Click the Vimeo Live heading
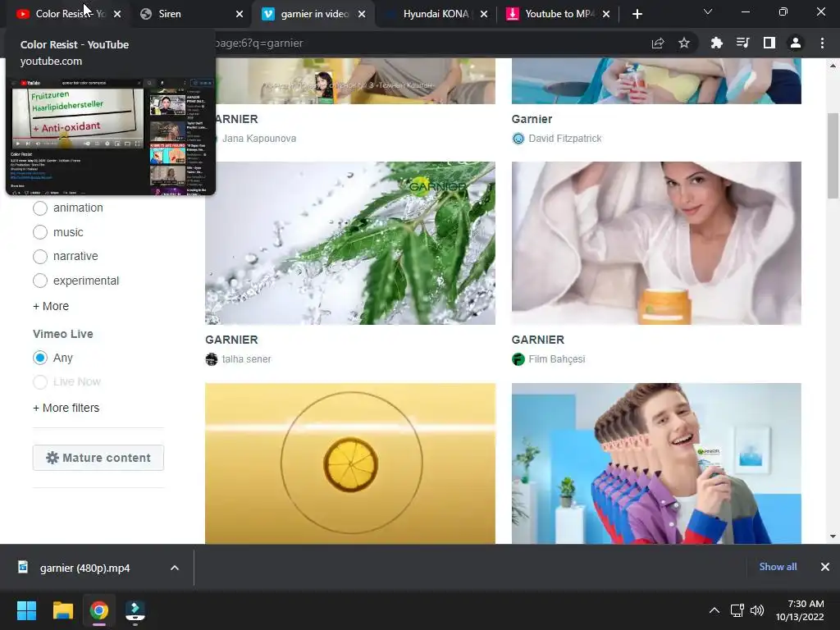840x630 pixels. click(62, 334)
